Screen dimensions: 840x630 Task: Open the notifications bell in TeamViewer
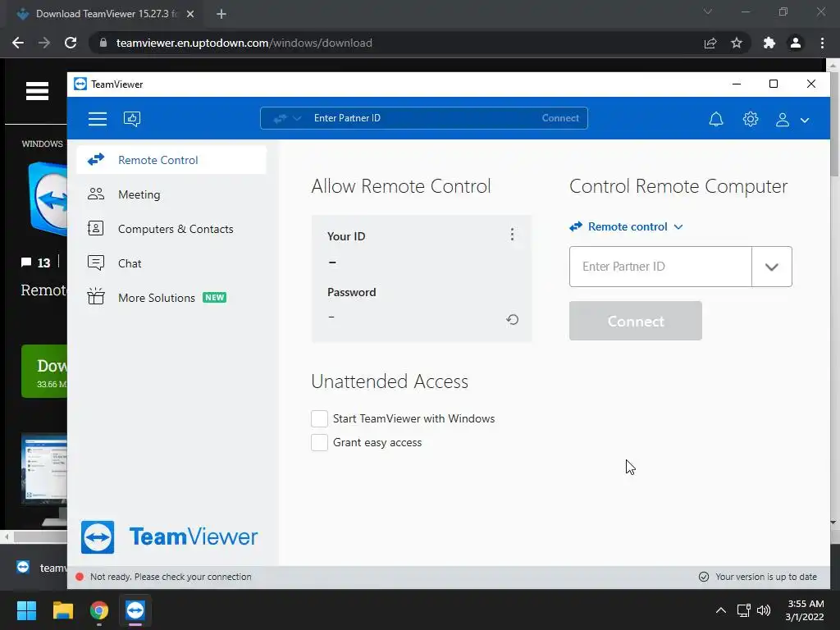click(x=715, y=119)
